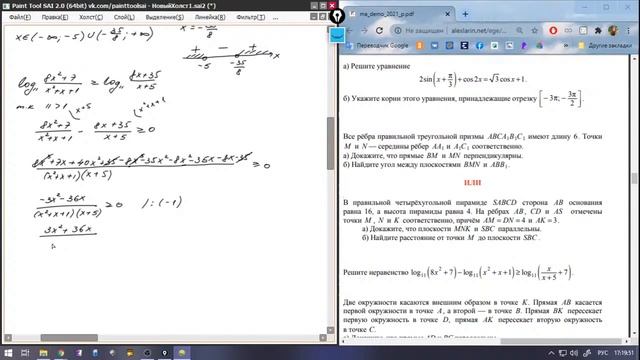This screenshot has width=640, height=360.
Task: Open Chrome from the taskbar
Action: coord(61,353)
